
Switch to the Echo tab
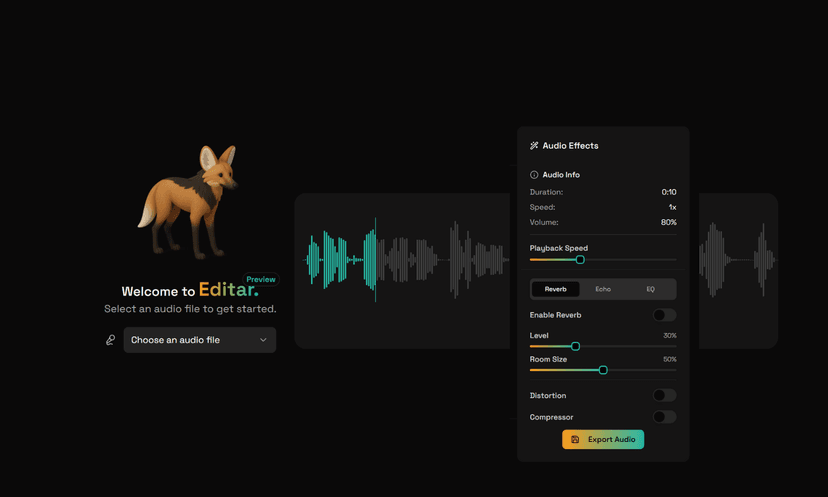coord(603,289)
